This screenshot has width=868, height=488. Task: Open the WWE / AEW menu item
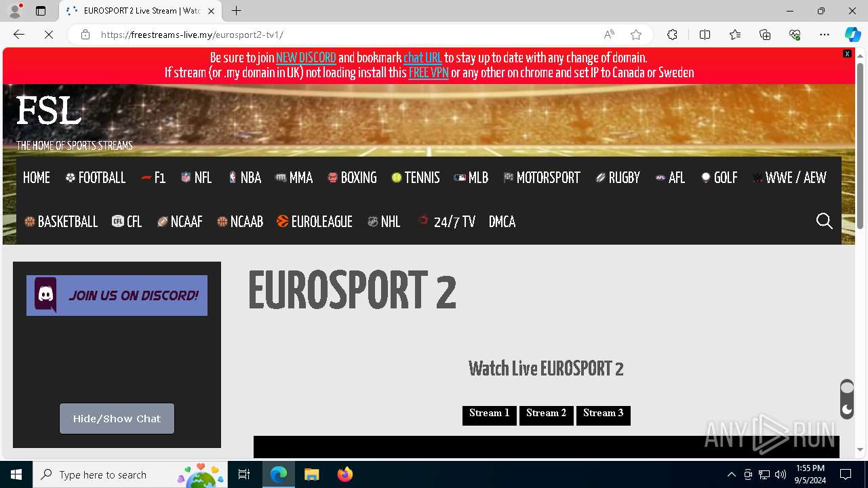click(x=789, y=178)
